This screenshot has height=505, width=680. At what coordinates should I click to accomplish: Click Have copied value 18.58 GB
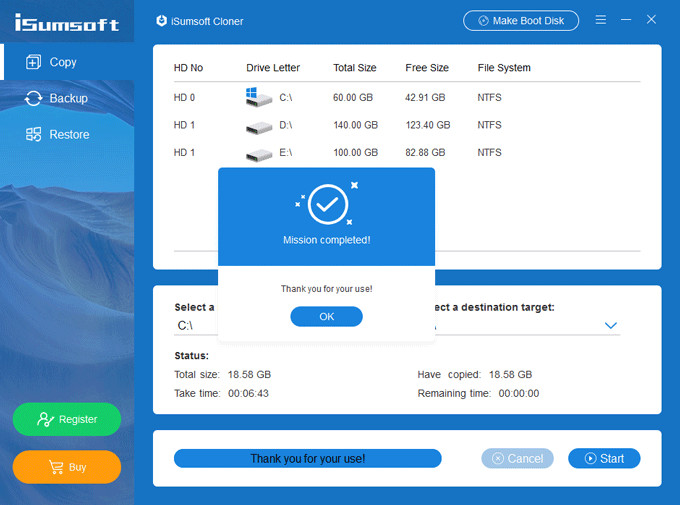click(x=510, y=374)
